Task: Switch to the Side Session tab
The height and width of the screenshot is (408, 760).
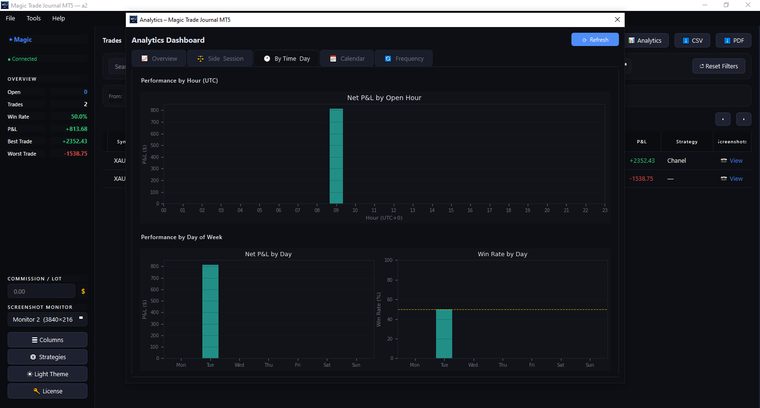Action: pyautogui.click(x=220, y=59)
